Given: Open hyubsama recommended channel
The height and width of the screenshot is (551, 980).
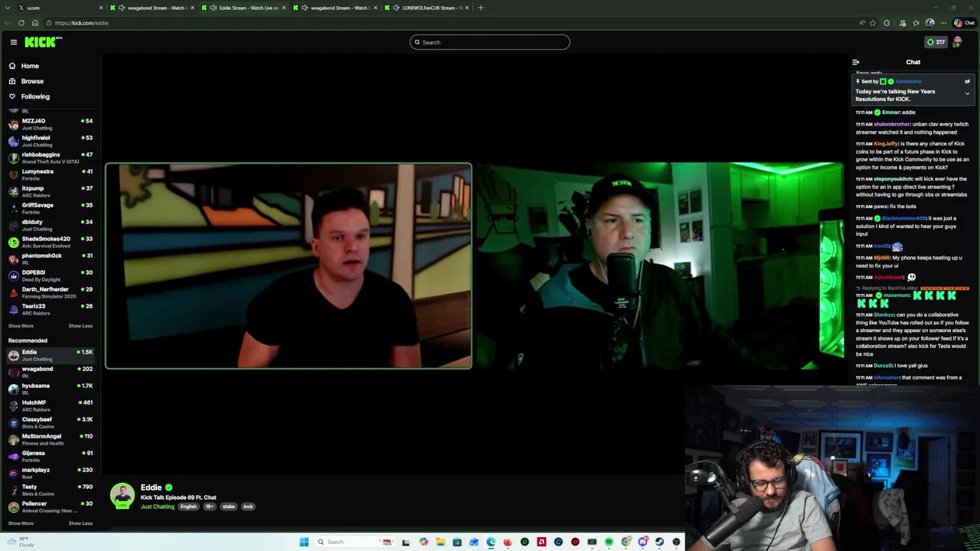Looking at the screenshot, I should point(50,389).
